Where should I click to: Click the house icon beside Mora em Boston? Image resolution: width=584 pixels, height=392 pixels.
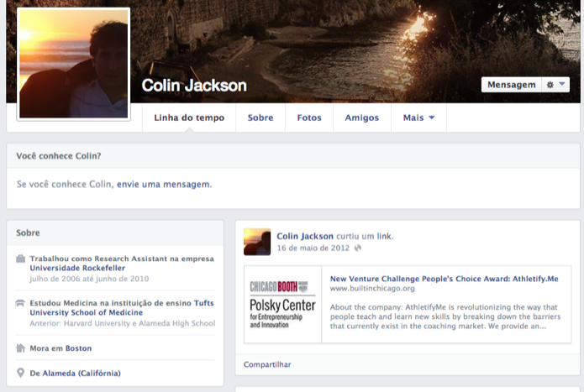tap(20, 348)
